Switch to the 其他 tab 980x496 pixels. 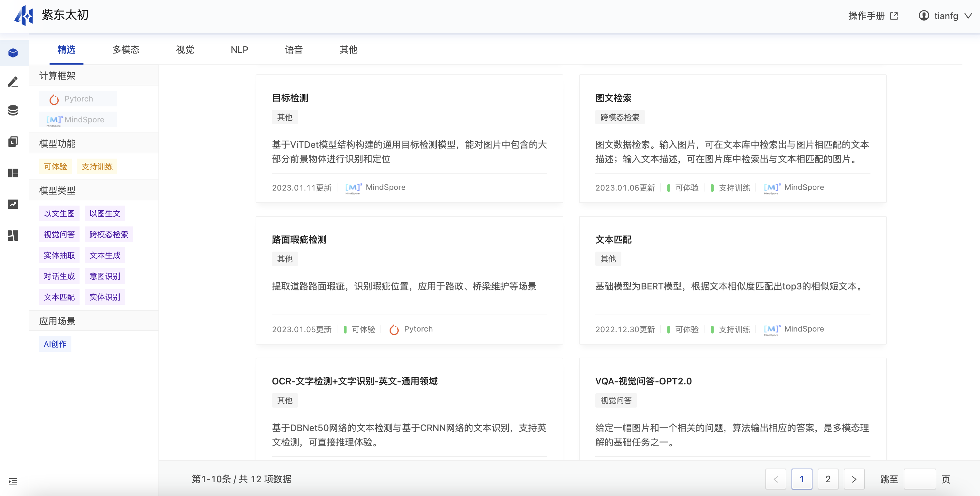point(349,50)
